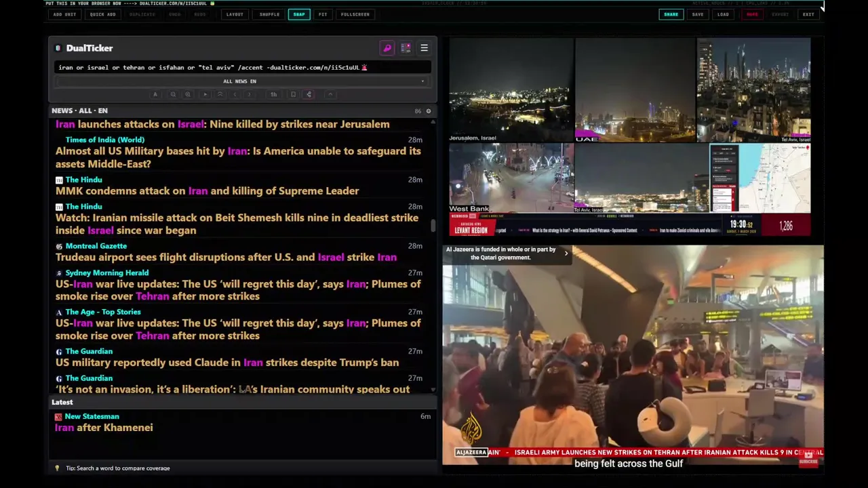Click the EXIT button

pos(808,14)
